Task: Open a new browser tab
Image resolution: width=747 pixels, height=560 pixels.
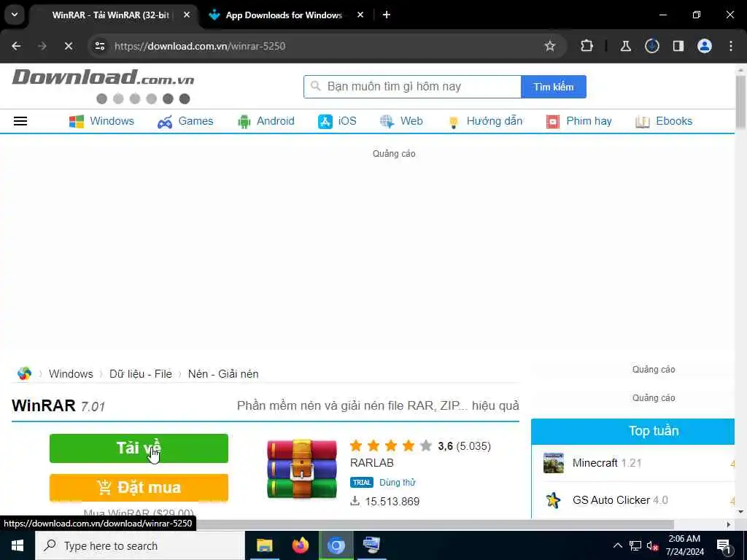Action: pyautogui.click(x=387, y=15)
